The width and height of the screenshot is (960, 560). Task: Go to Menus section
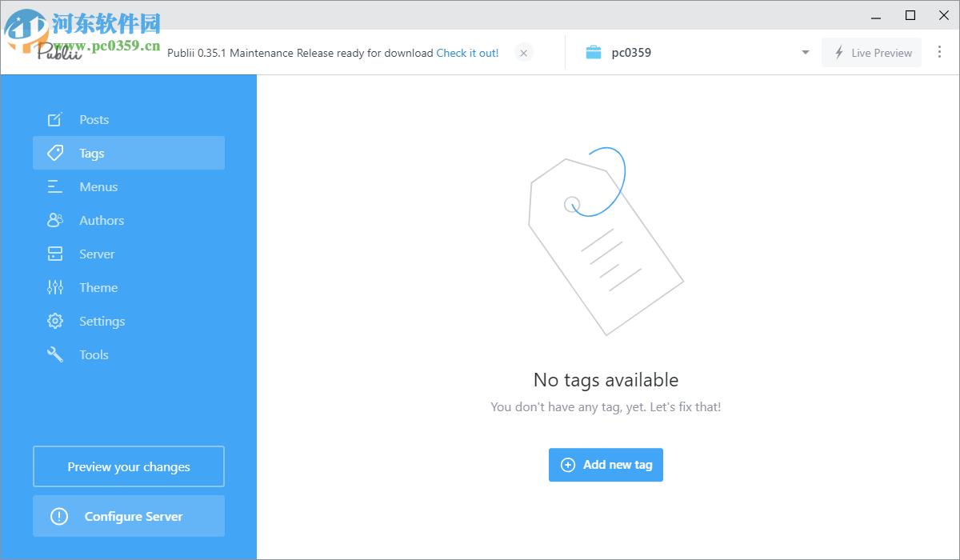coord(129,186)
